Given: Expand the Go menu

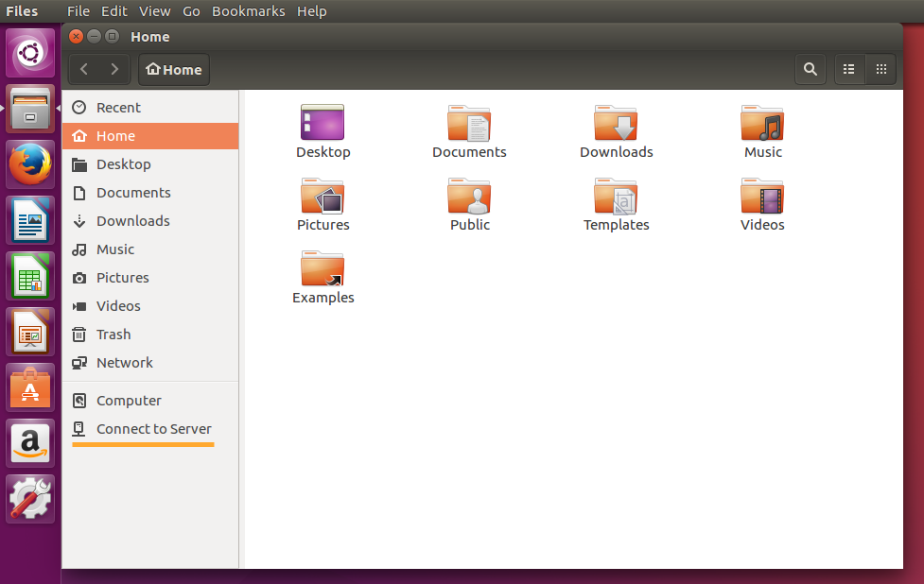Looking at the screenshot, I should 191,11.
